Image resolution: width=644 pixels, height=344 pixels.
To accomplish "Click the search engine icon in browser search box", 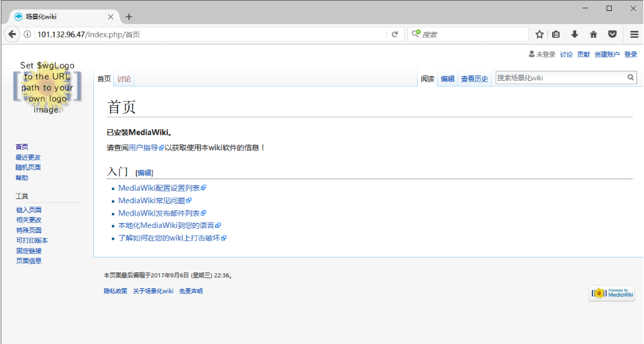I will point(416,34).
